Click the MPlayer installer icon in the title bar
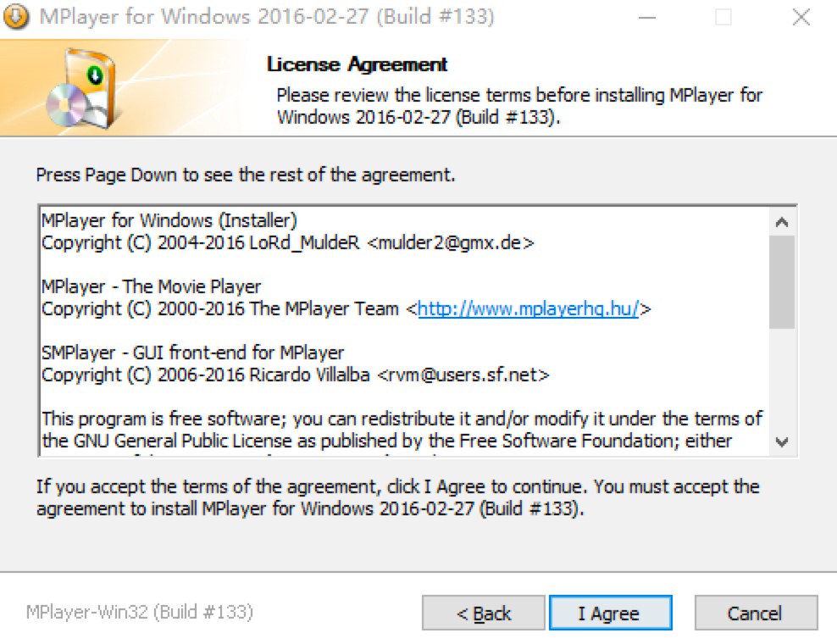The height and width of the screenshot is (644, 837). tap(16, 15)
